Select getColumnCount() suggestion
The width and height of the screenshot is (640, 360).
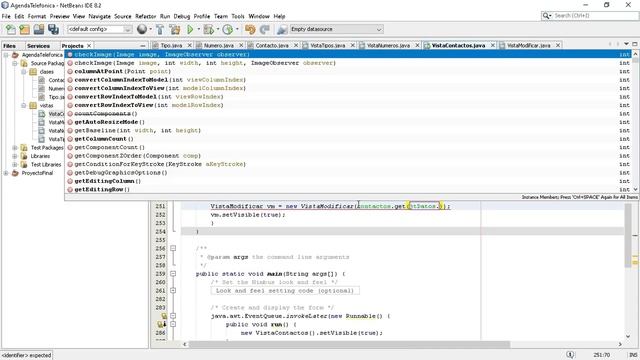(x=349, y=139)
